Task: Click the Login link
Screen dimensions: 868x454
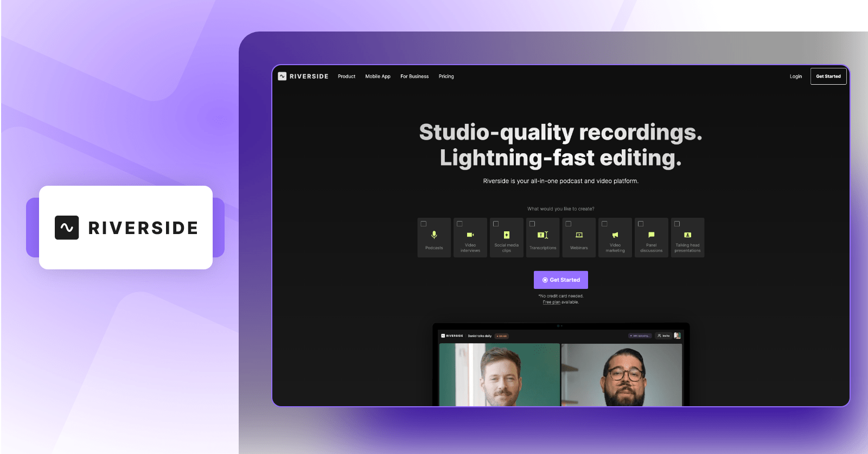Action: pos(795,77)
